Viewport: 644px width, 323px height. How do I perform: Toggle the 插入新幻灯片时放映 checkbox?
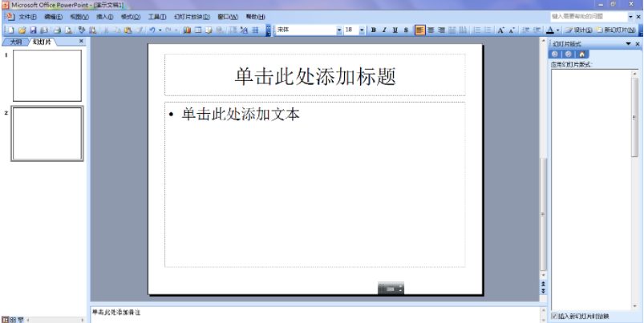[554, 316]
